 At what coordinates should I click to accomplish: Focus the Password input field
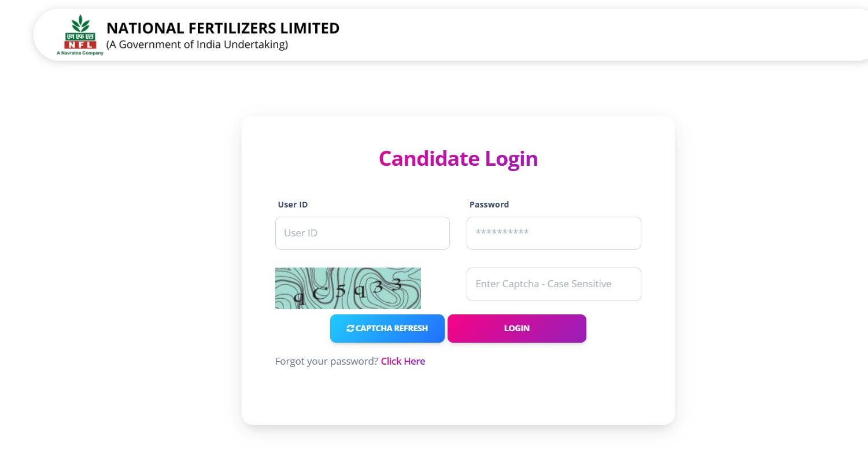point(553,233)
